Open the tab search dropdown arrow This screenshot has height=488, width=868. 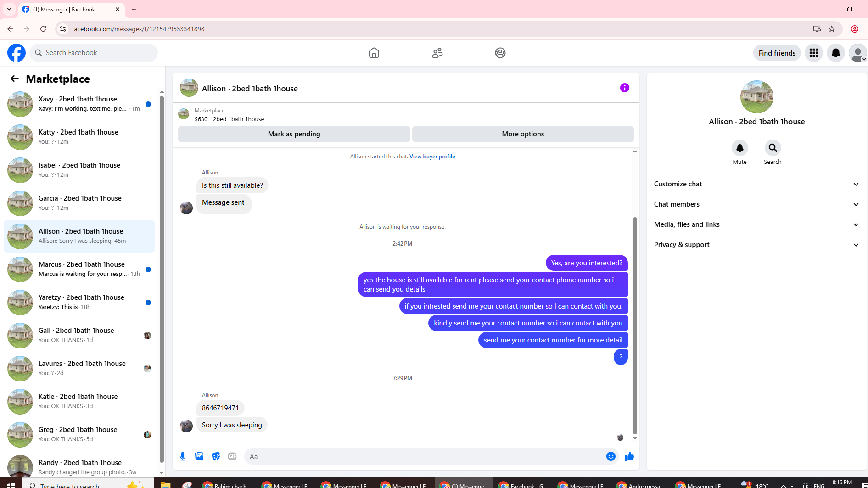[x=9, y=9]
